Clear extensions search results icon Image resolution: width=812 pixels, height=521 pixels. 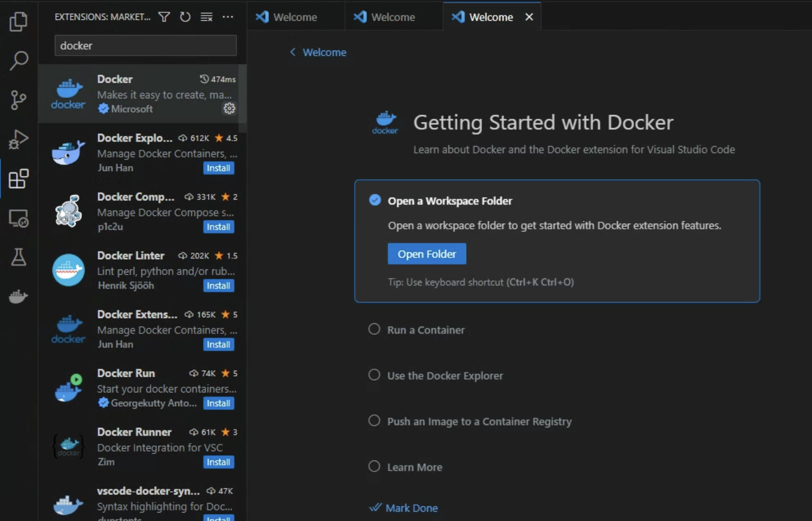(207, 17)
